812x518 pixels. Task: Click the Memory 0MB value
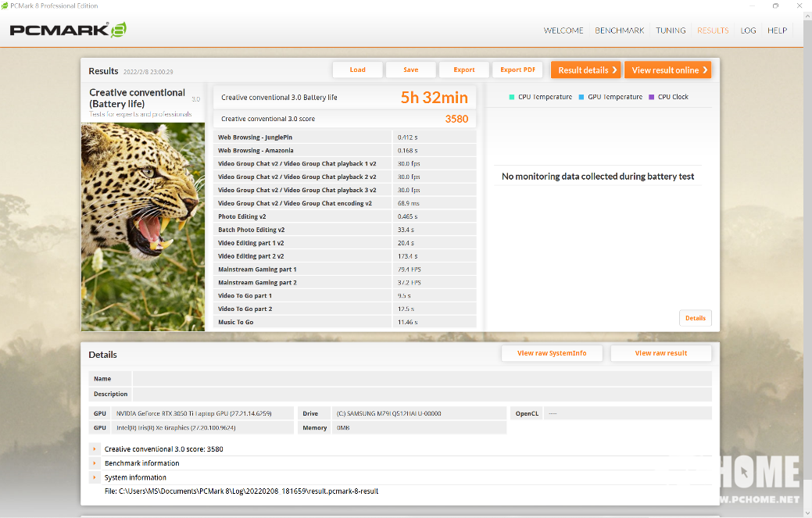tap(419, 428)
